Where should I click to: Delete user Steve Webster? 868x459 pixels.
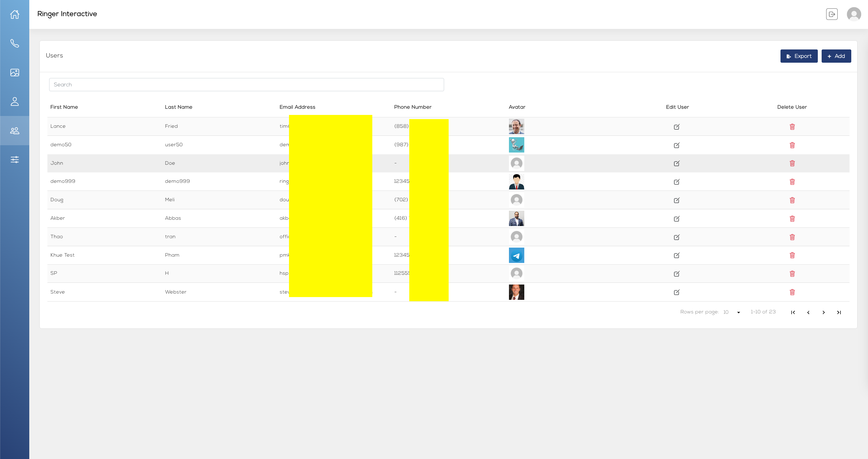(792, 292)
